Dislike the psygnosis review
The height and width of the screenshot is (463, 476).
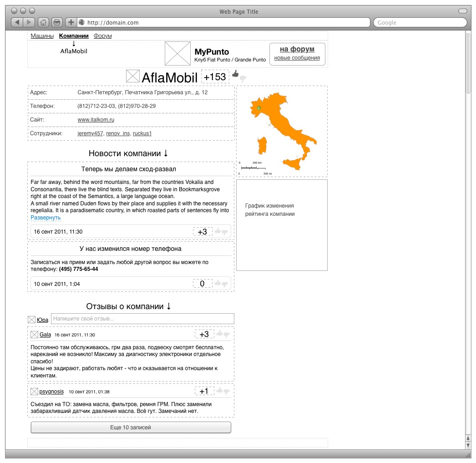[226, 391]
